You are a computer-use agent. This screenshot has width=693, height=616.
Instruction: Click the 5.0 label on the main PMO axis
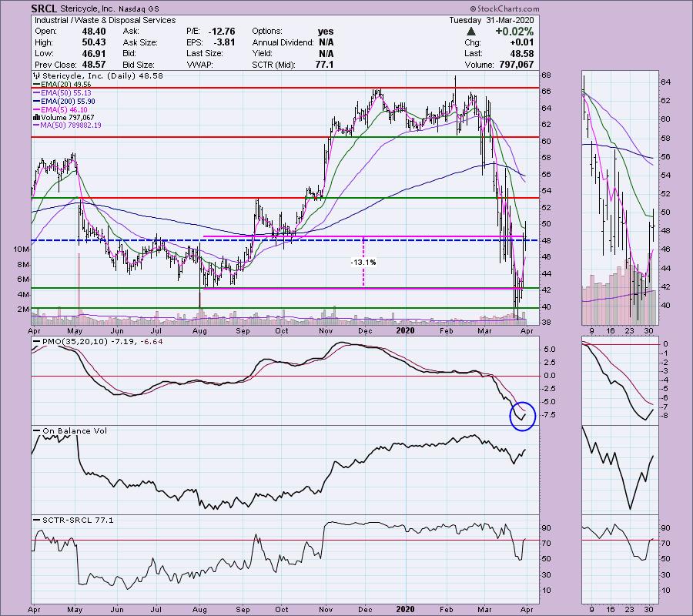point(549,349)
